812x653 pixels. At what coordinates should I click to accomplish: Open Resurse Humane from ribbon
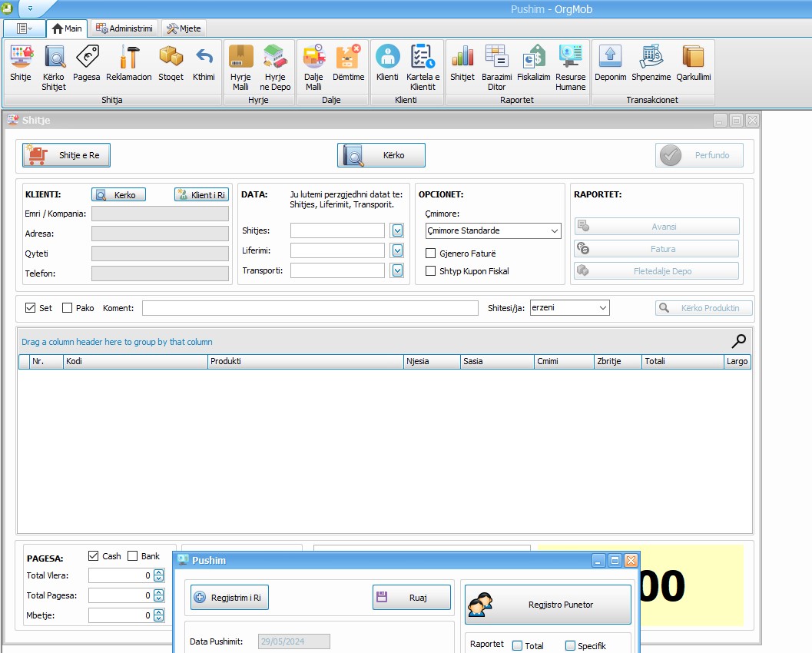[x=570, y=68]
